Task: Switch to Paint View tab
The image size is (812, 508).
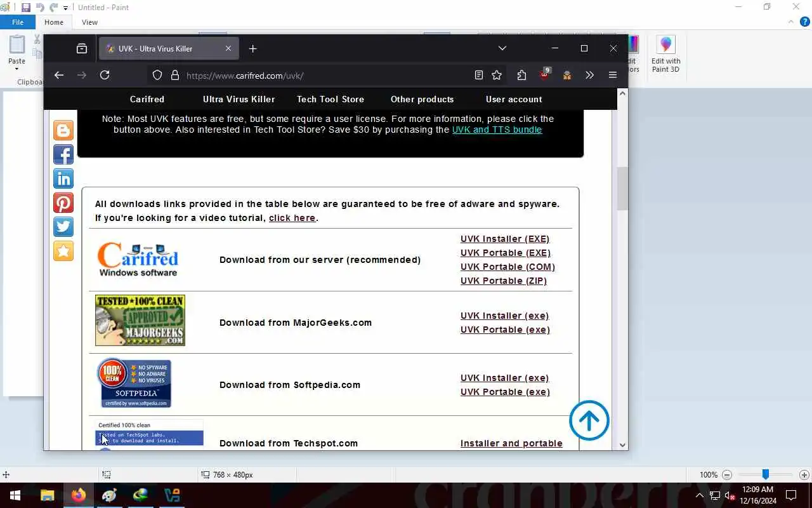Action: pos(89,22)
